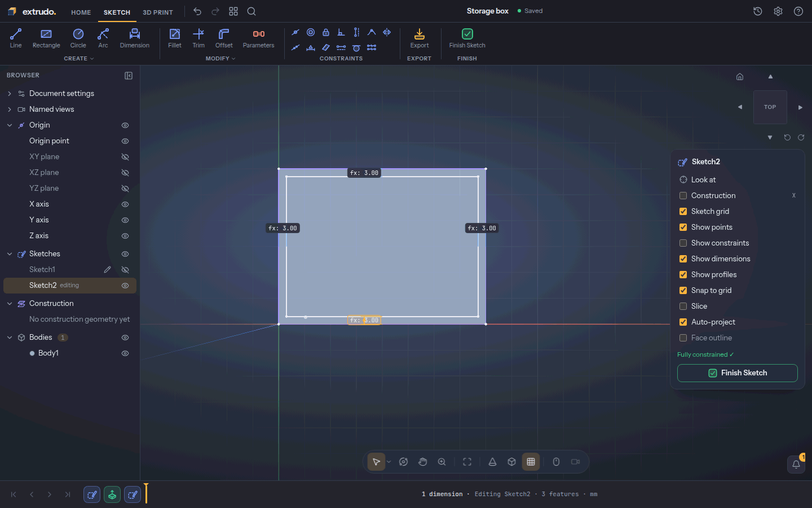Click the TOP view cube face
Image resolution: width=812 pixels, height=508 pixels.
click(770, 107)
